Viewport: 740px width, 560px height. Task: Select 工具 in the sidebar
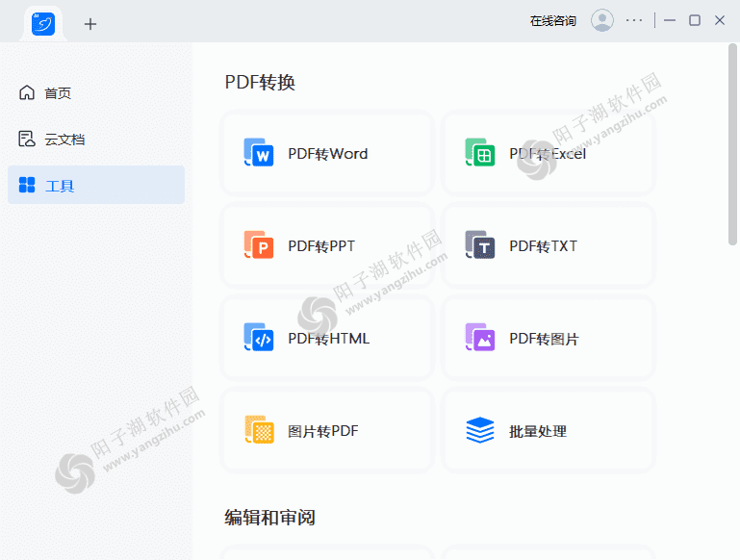pos(96,185)
